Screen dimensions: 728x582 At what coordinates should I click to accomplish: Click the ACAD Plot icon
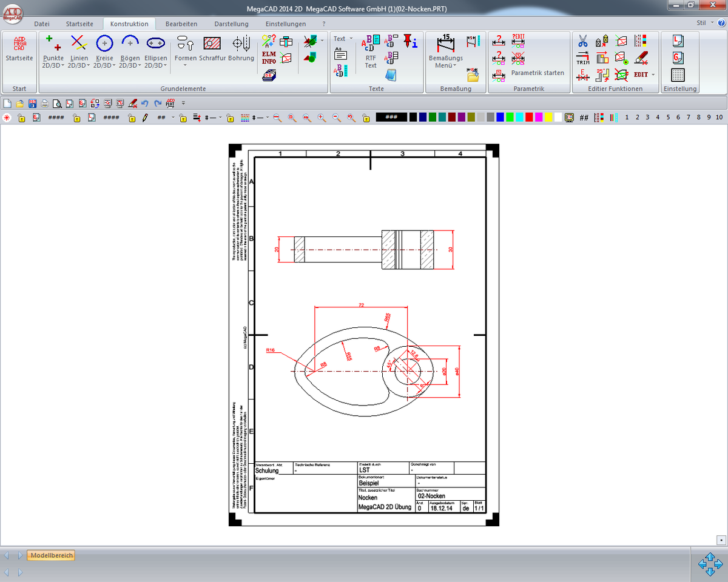170,103
